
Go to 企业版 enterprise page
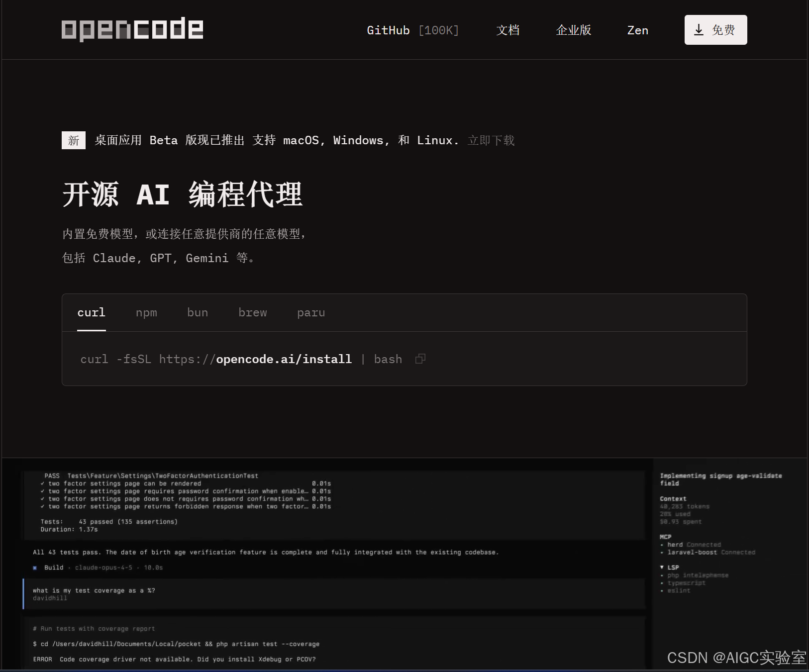pyautogui.click(x=574, y=30)
